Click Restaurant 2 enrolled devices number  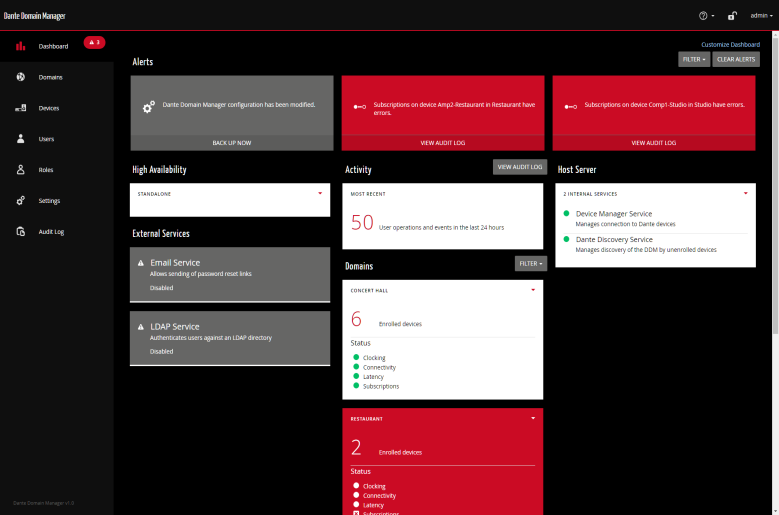tap(356, 447)
